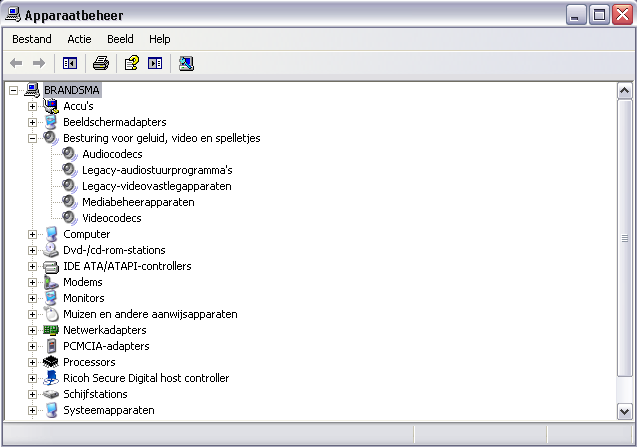
Task: Select Ricoh Secure Digital host controller text
Action: [146, 378]
